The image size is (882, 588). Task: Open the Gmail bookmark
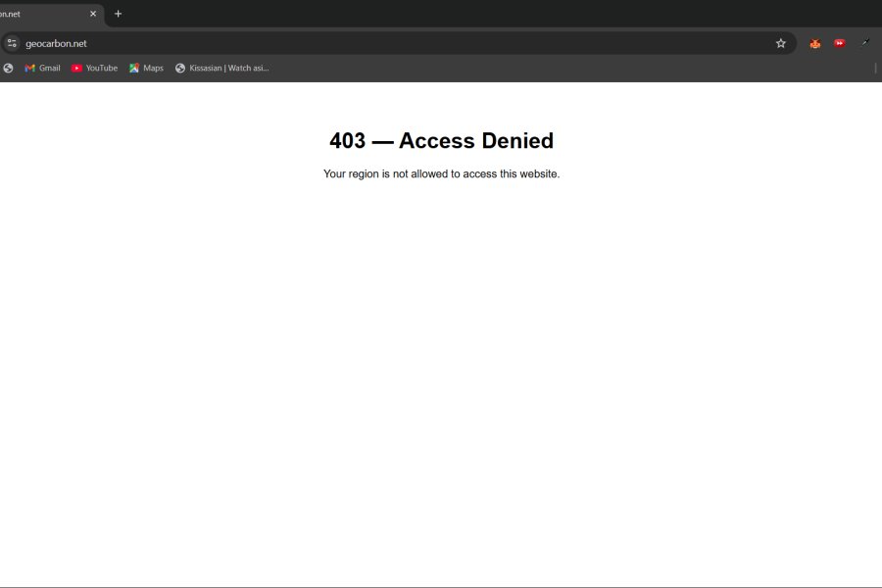(x=42, y=68)
